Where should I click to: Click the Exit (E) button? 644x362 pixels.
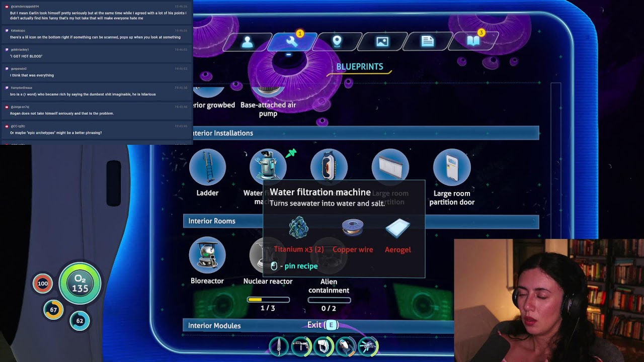click(x=323, y=325)
